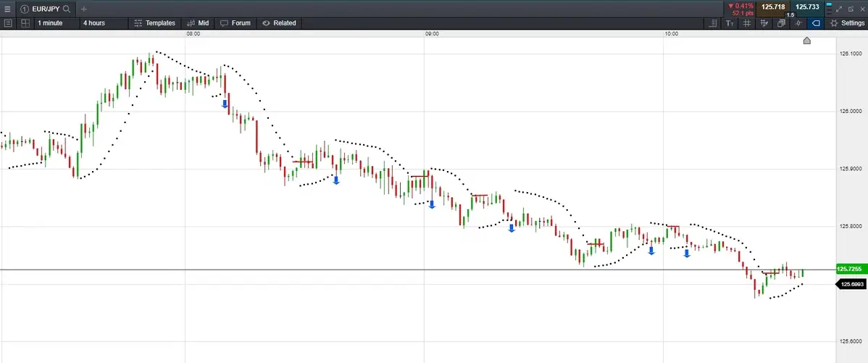
Task: Click the 125.7255 current price marker
Action: click(850, 269)
